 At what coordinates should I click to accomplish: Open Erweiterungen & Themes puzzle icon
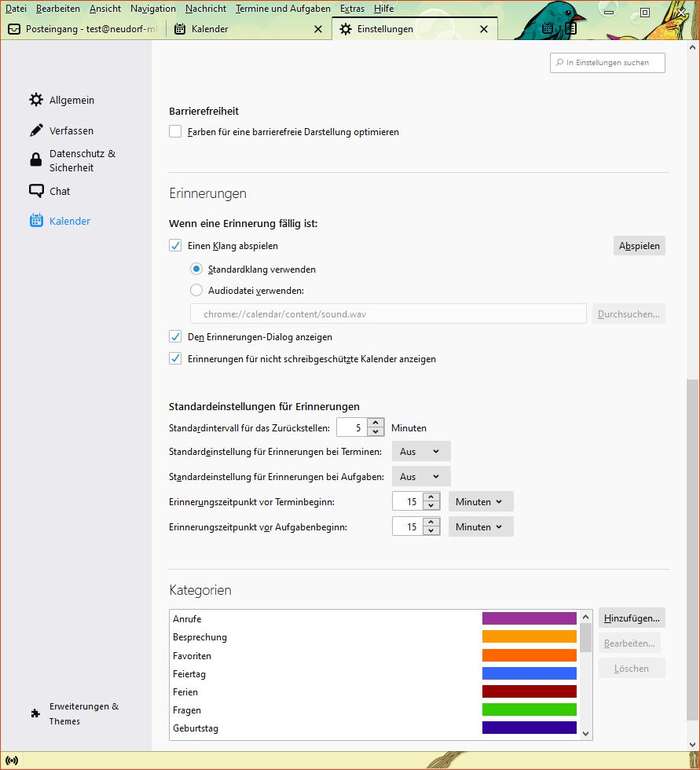tap(36, 713)
